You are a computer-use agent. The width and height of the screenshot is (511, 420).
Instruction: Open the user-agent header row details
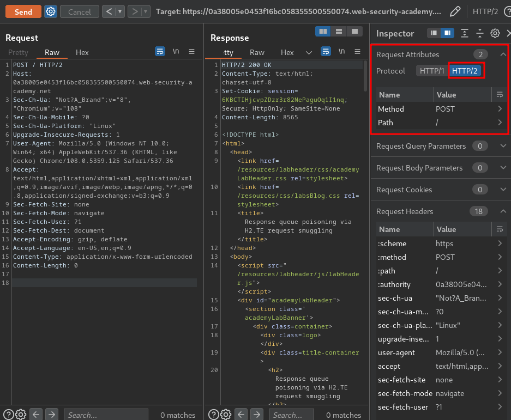pyautogui.click(x=500, y=352)
